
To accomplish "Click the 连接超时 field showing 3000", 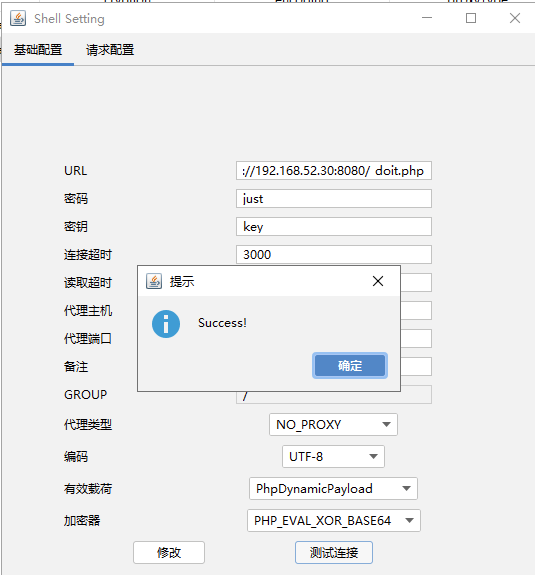I will (x=334, y=254).
